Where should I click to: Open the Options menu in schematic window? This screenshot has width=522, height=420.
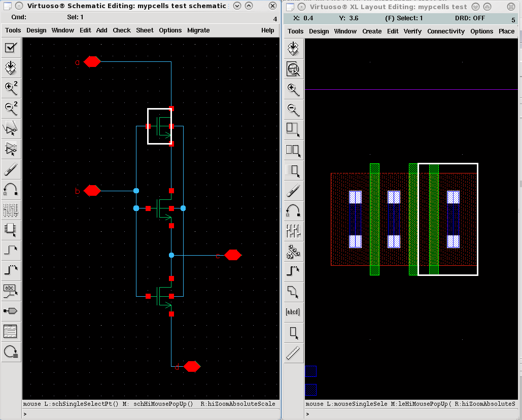point(170,30)
